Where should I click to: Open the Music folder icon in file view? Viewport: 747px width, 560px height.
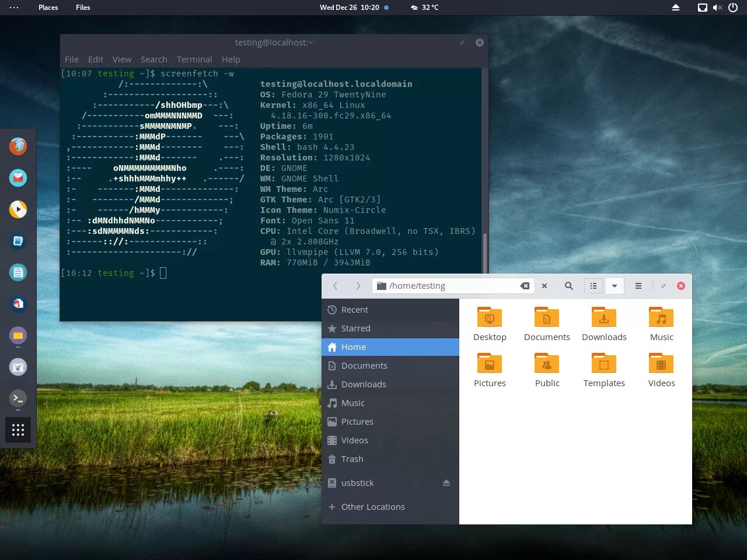(661, 324)
